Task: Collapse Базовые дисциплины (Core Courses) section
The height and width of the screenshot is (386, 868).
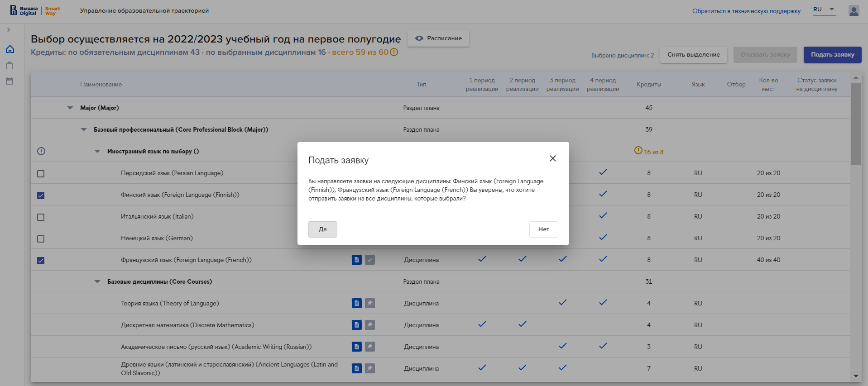Action: [x=97, y=281]
